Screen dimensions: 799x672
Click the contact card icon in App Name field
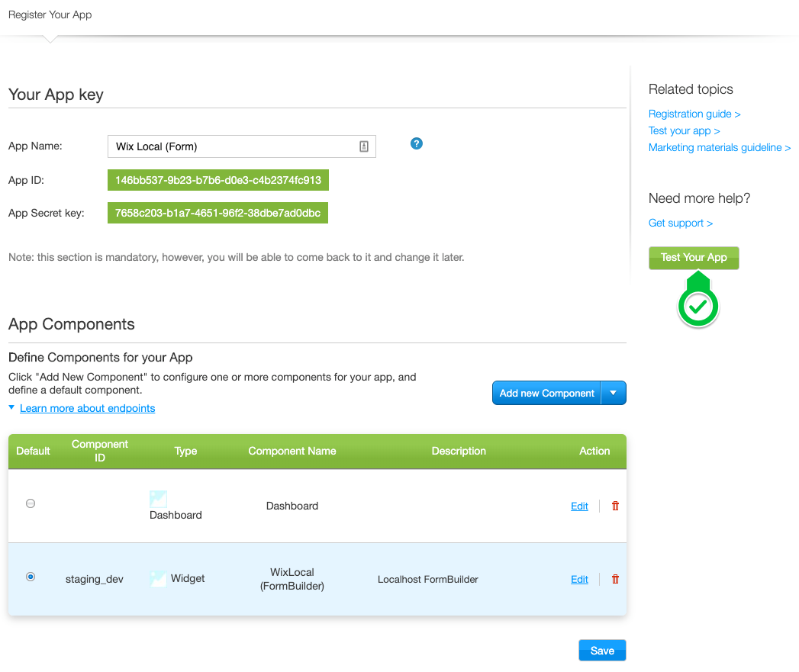(x=364, y=146)
